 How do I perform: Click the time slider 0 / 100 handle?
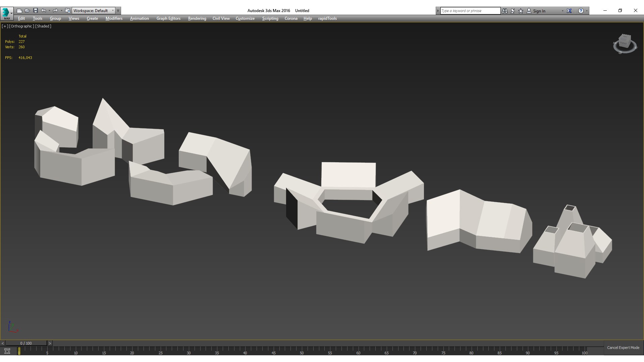[26, 343]
